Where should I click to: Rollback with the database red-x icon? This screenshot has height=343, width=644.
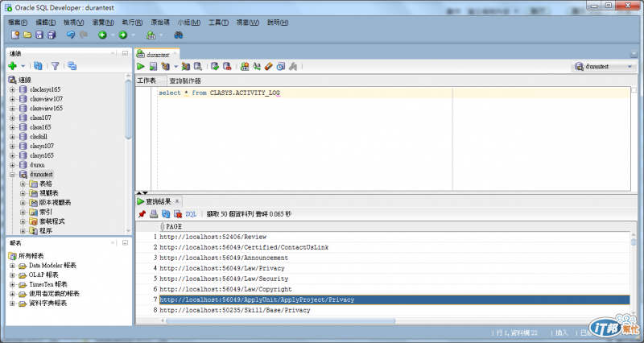227,66
